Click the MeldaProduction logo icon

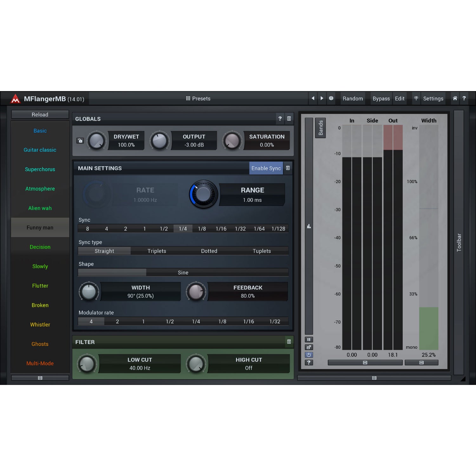point(16,99)
